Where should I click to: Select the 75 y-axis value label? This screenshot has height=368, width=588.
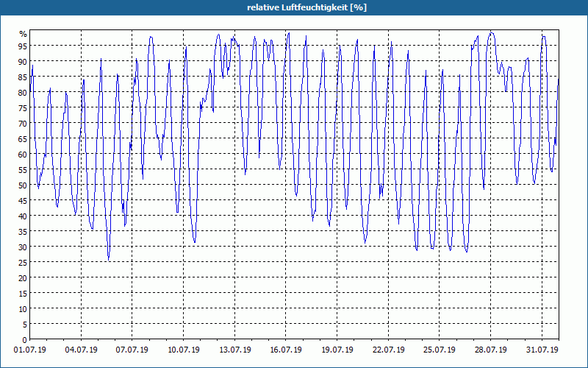coord(23,108)
